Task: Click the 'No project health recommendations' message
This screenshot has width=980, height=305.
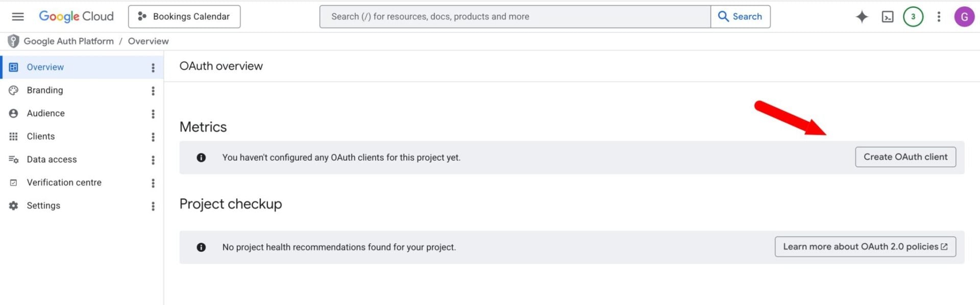Action: [x=339, y=247]
